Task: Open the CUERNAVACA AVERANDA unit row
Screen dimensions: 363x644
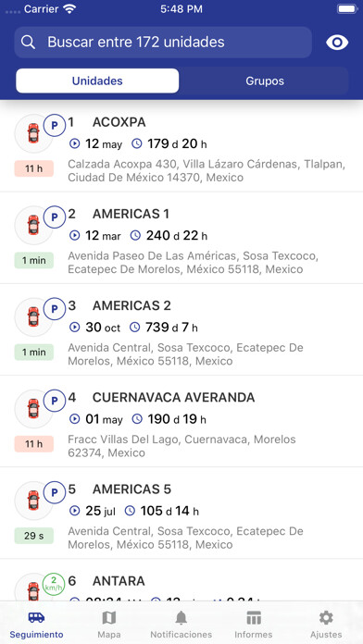Action: click(x=181, y=421)
